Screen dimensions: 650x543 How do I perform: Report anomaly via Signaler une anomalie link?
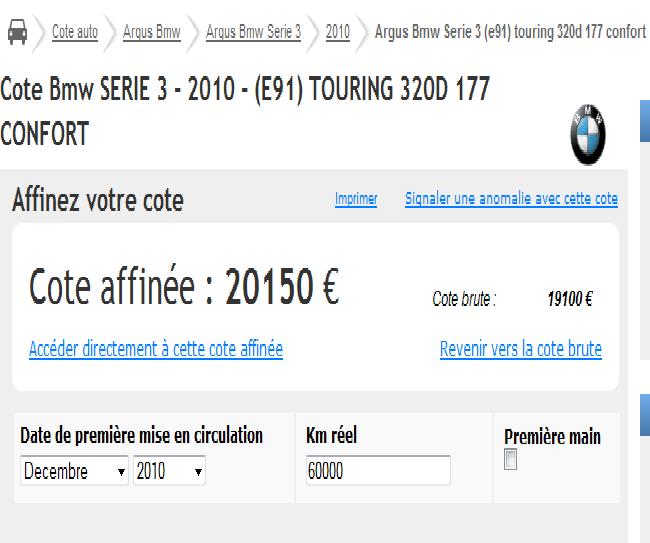click(x=511, y=199)
